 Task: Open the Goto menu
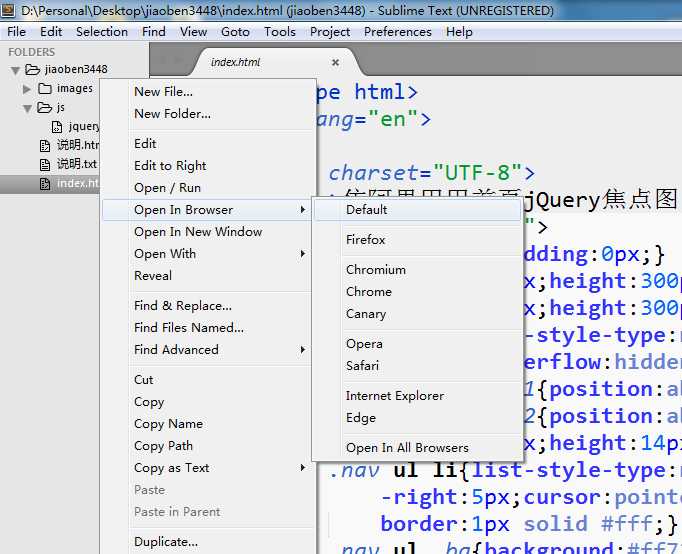235,32
